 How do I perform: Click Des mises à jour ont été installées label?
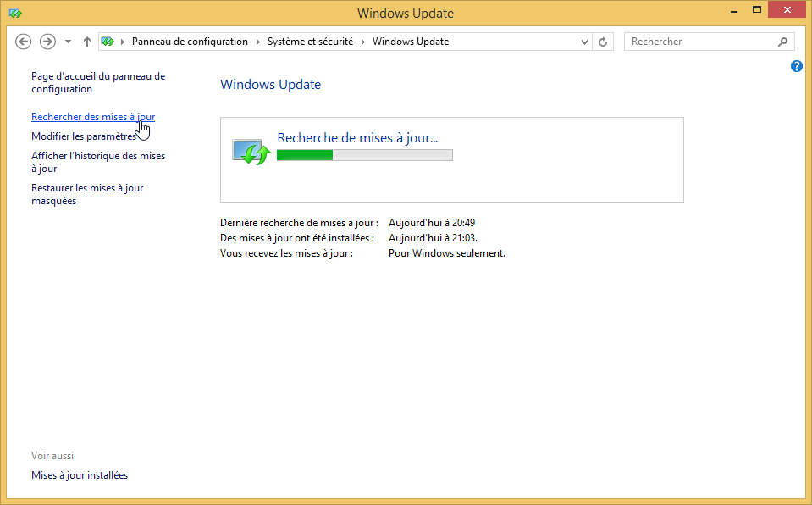tap(297, 238)
